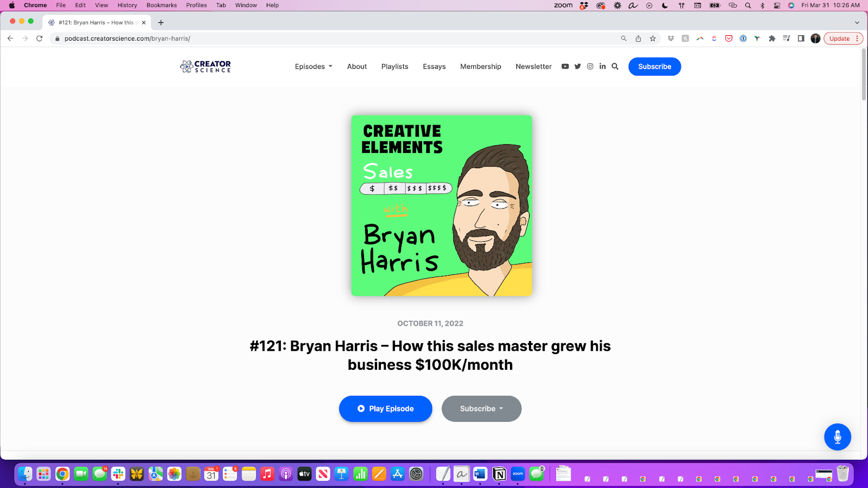Bookmark this page with the star icon

point(653,38)
